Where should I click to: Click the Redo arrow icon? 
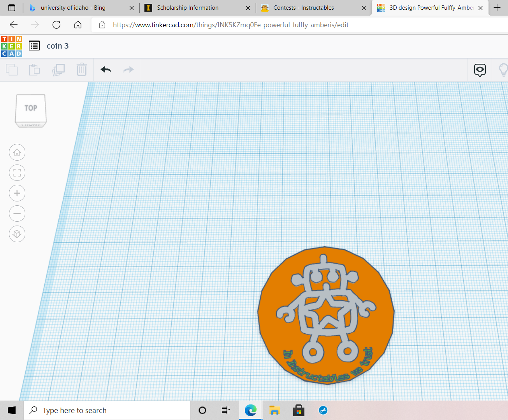pyautogui.click(x=128, y=70)
